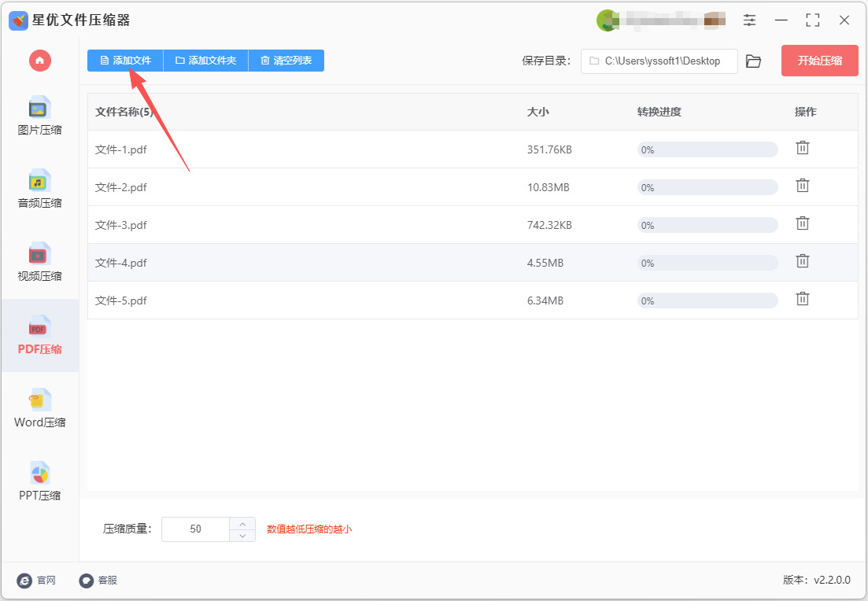Decrease compression quality with down arrow
This screenshot has width=868, height=601.
[x=242, y=536]
